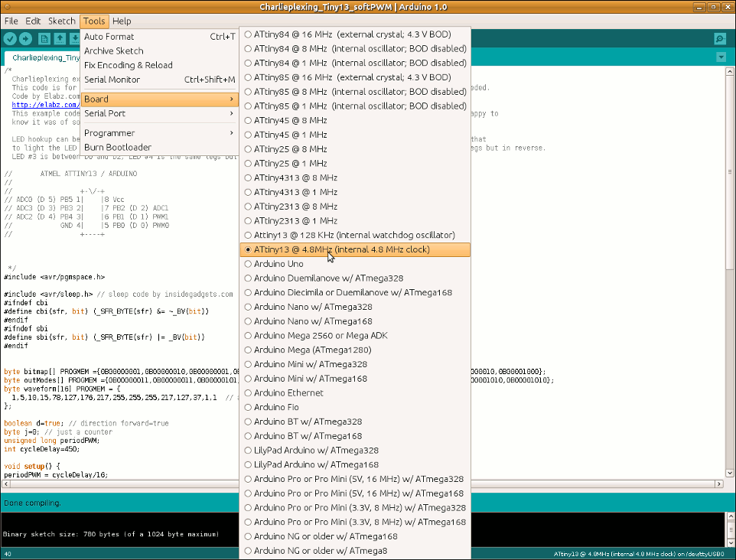The width and height of the screenshot is (736, 560).
Task: Open a new sketch with the New icon
Action: click(43, 38)
